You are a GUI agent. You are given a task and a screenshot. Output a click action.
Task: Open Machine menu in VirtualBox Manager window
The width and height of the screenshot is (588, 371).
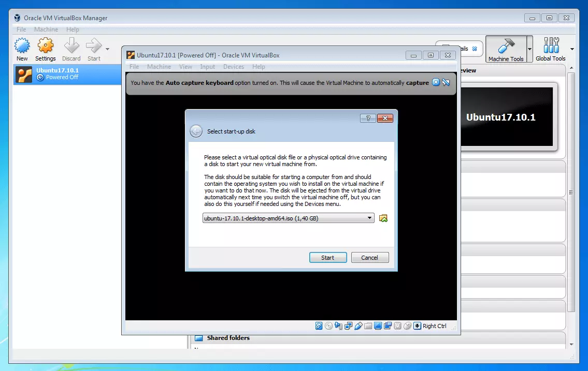pos(46,29)
